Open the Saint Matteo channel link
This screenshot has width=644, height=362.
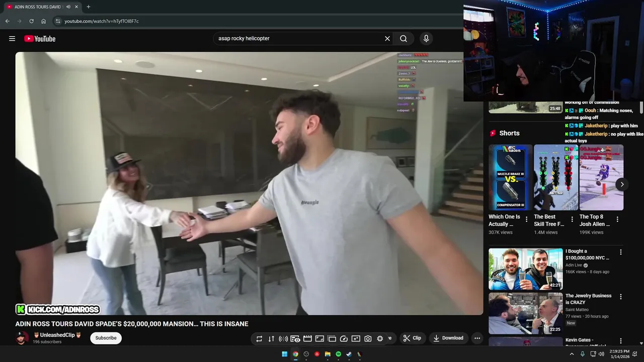coord(577,310)
